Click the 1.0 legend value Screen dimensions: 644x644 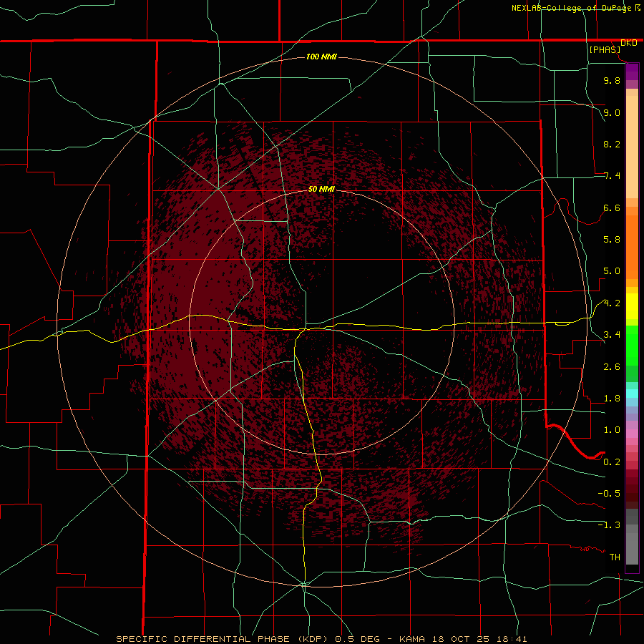click(x=612, y=430)
